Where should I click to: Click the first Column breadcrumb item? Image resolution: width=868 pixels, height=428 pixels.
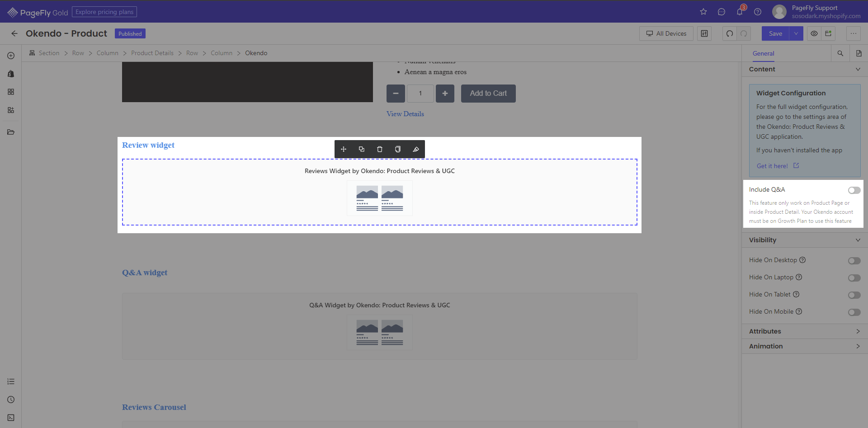[x=108, y=53]
